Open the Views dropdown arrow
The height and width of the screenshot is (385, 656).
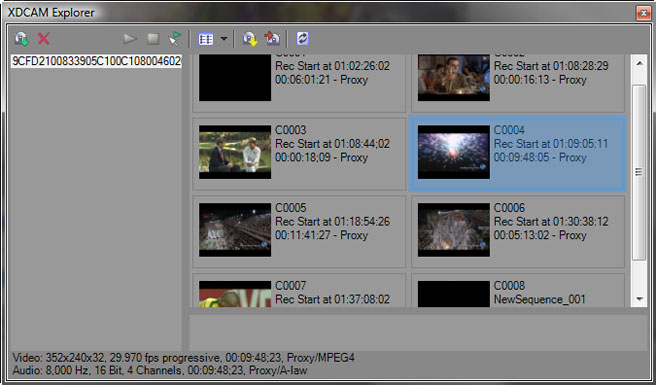point(224,39)
